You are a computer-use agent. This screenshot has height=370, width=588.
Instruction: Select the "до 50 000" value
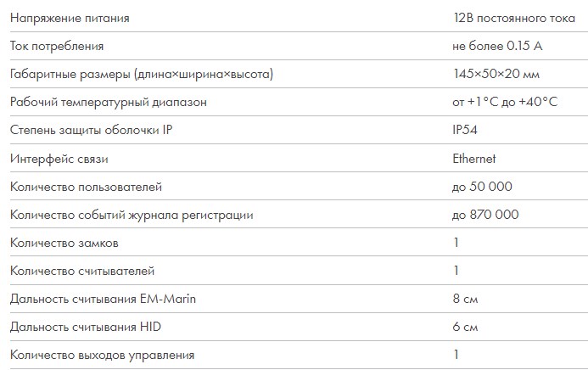pyautogui.click(x=482, y=187)
